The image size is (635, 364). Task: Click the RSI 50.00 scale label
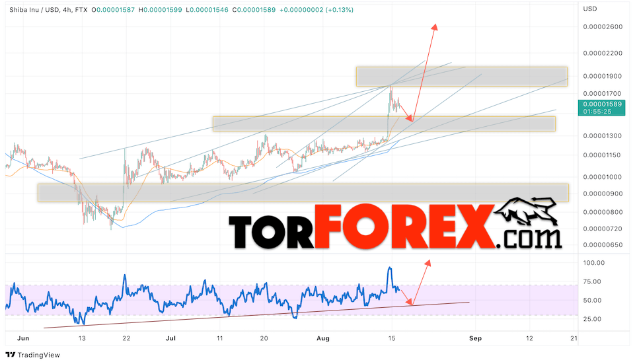592,301
